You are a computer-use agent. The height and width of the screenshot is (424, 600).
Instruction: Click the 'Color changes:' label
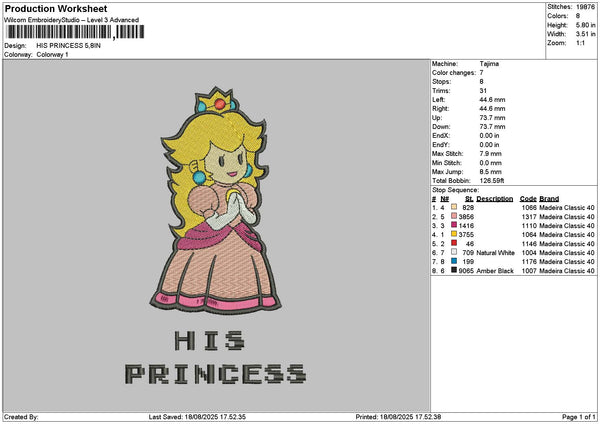pos(454,73)
